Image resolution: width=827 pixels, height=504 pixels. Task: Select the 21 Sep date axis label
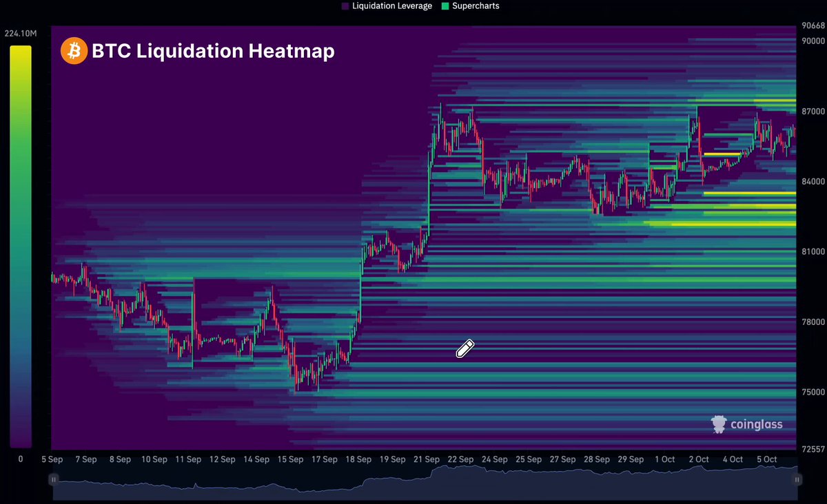click(x=427, y=459)
